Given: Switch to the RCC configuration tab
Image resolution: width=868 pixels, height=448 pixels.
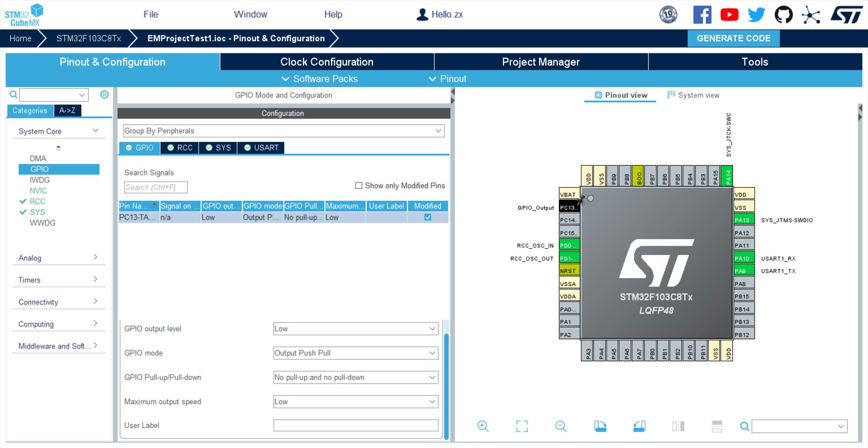Looking at the screenshot, I should [x=179, y=148].
